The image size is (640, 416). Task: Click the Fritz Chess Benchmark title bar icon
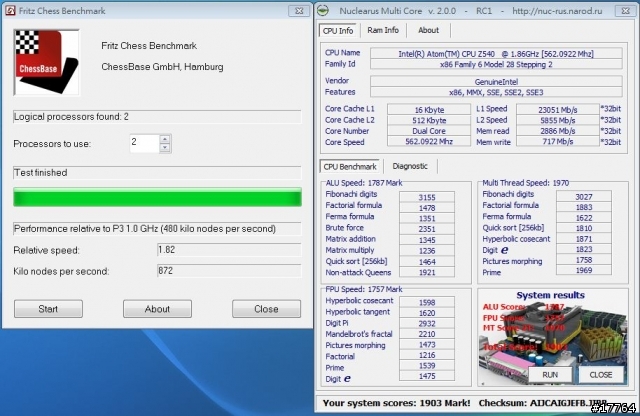(x=11, y=11)
